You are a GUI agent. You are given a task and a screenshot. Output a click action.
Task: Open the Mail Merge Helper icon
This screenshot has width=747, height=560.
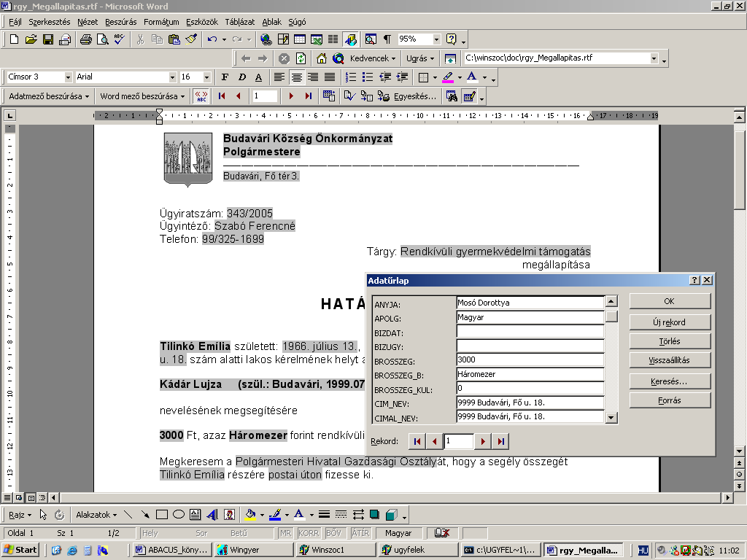(x=329, y=96)
